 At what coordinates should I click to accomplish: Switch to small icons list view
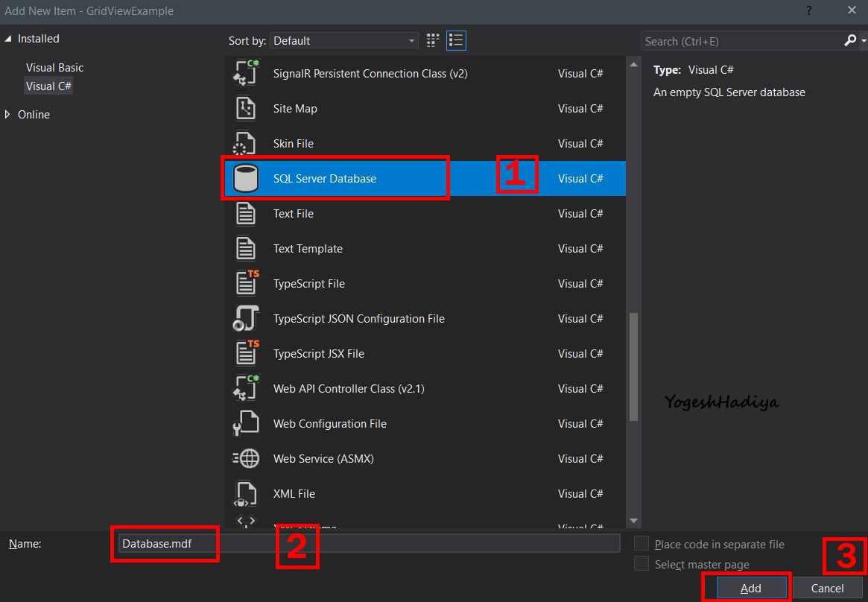click(x=456, y=40)
